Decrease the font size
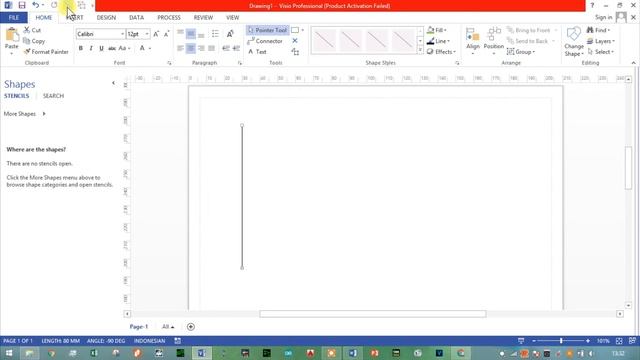 167,34
